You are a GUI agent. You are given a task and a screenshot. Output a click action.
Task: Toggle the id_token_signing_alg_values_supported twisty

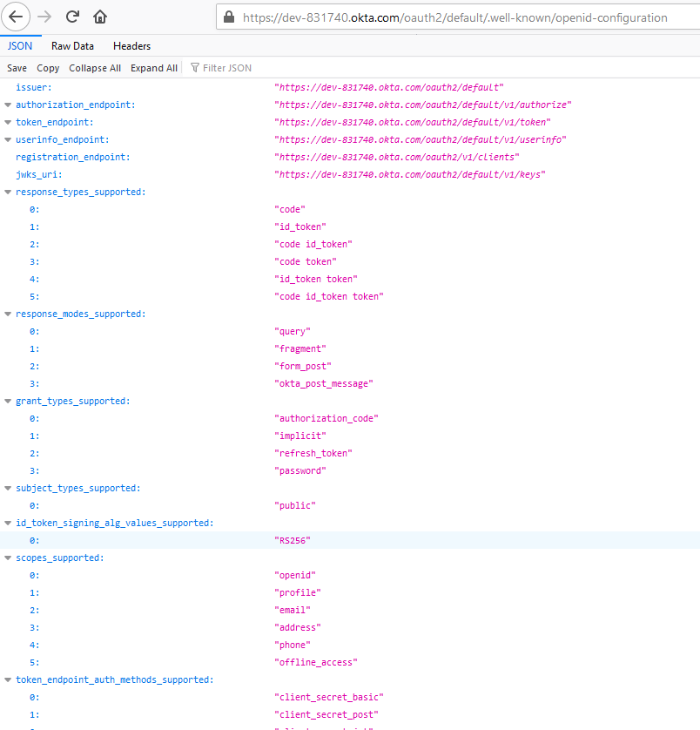(8, 523)
